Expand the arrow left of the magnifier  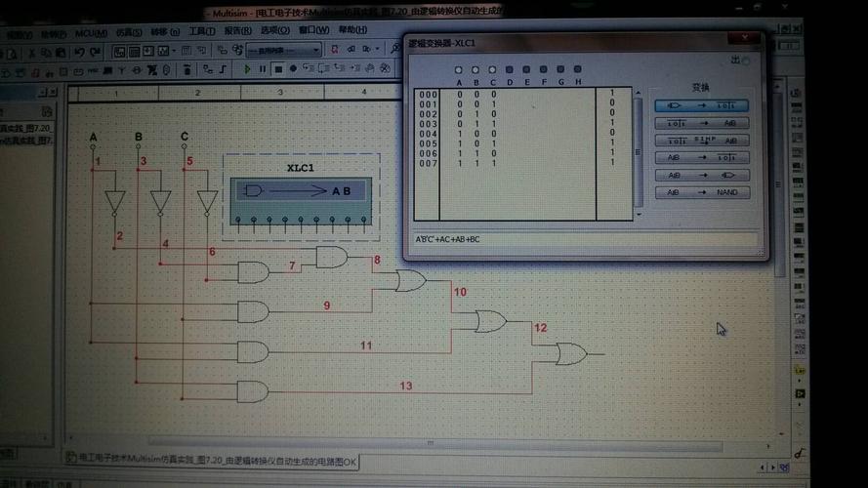(378, 49)
